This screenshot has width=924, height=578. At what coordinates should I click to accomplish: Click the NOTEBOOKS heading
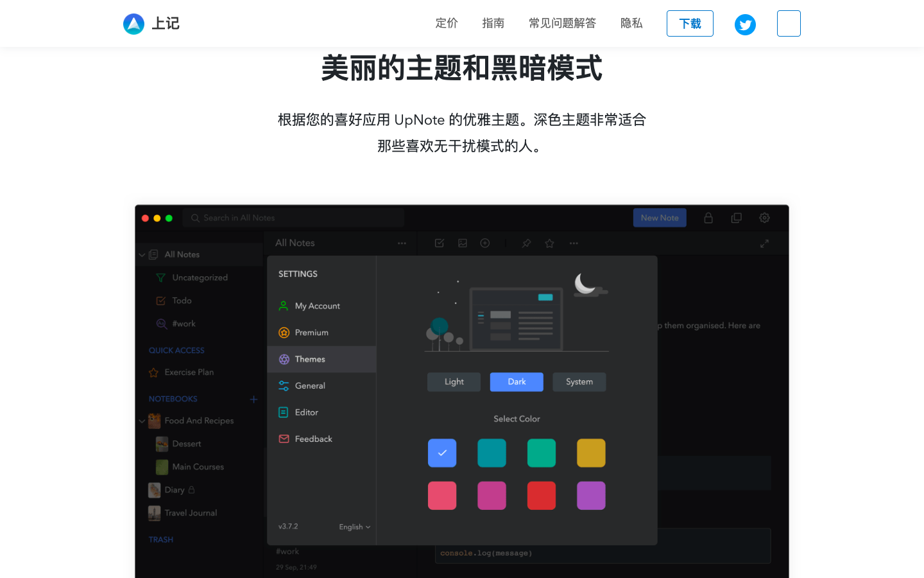(x=173, y=399)
